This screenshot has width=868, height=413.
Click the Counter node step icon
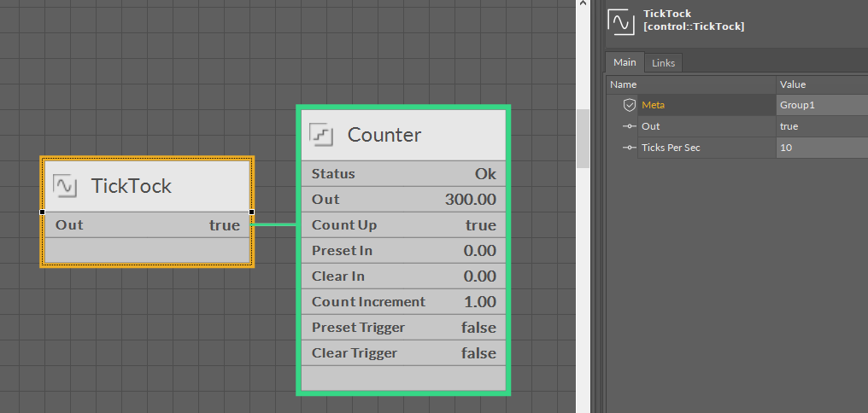[x=321, y=134]
